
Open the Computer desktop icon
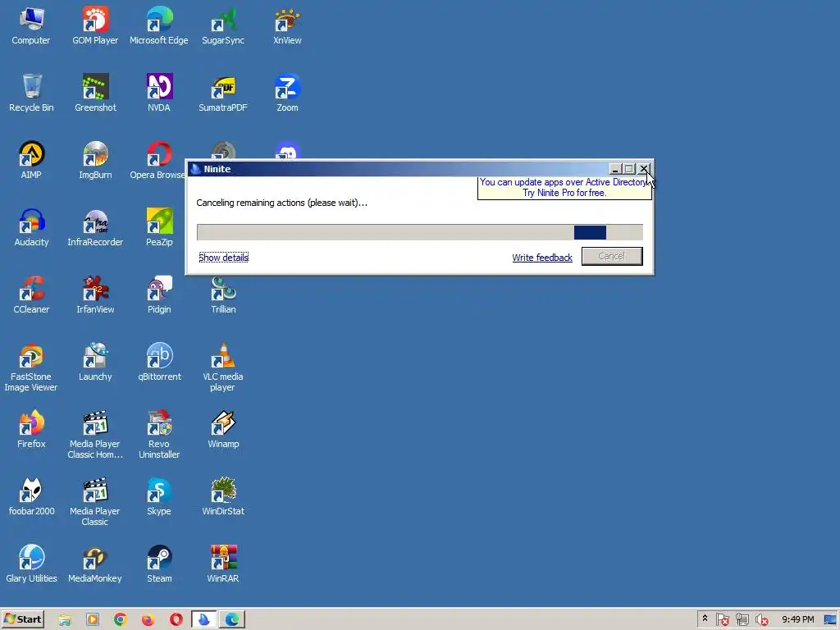pos(31,25)
